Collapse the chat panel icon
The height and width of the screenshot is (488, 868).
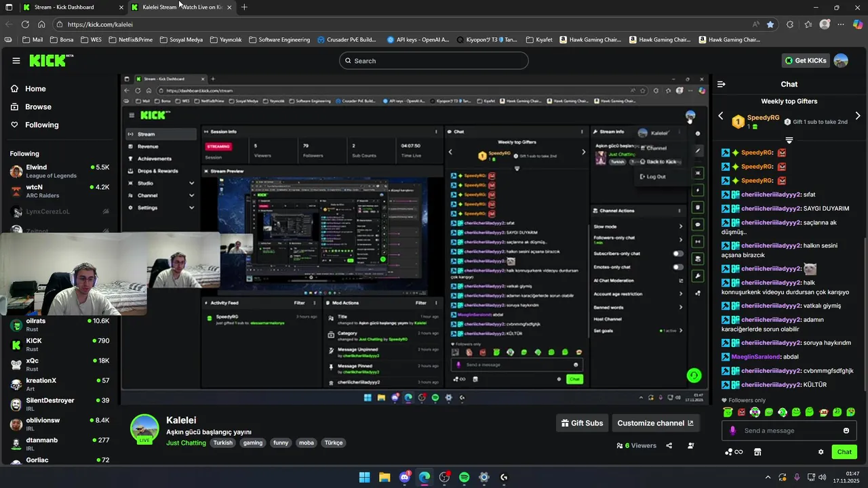click(x=721, y=85)
